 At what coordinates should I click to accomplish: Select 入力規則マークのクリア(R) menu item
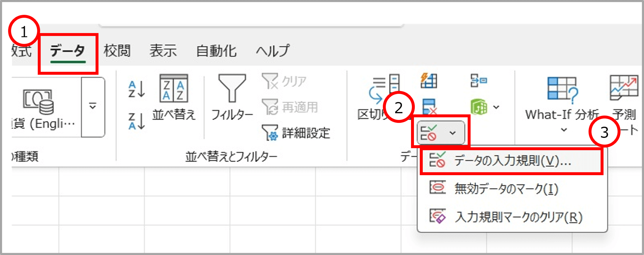click(x=512, y=217)
